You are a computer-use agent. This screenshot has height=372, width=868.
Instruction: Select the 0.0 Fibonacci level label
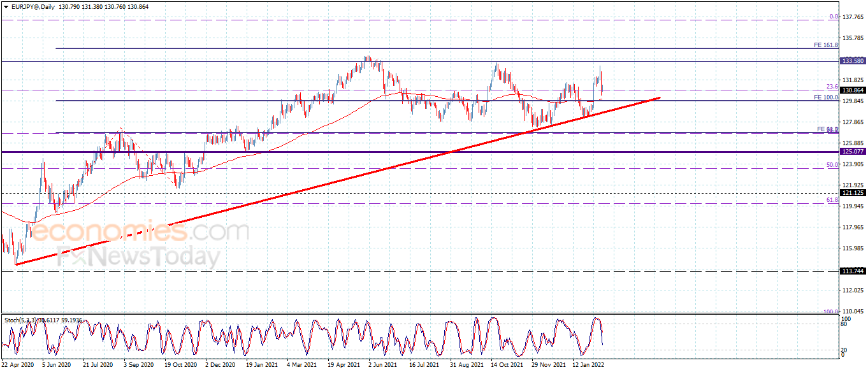pos(834,17)
